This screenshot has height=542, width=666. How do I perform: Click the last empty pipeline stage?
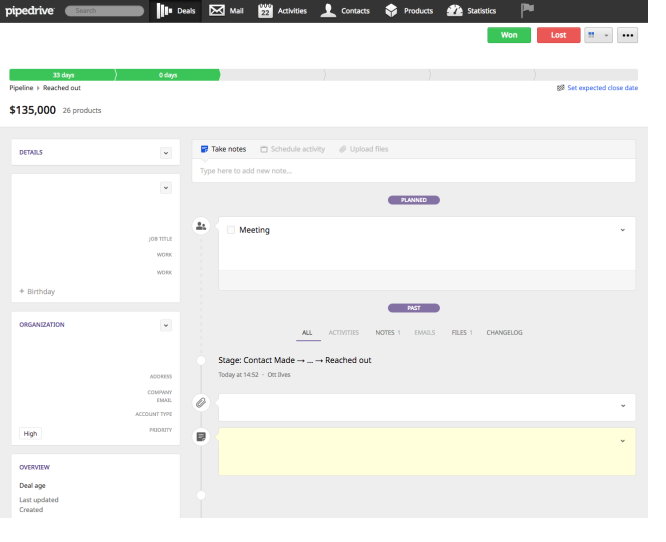coord(586,75)
